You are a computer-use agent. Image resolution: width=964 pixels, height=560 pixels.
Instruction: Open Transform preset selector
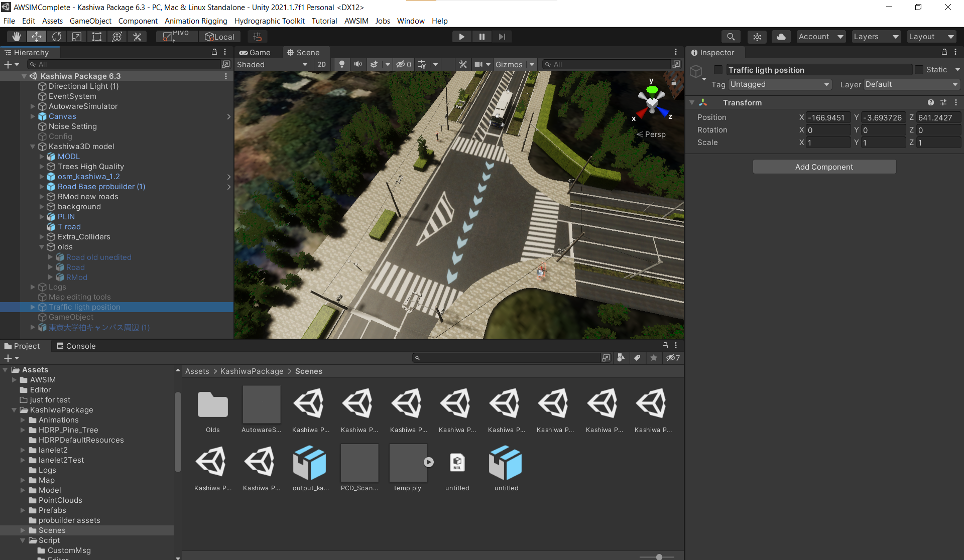(x=943, y=102)
